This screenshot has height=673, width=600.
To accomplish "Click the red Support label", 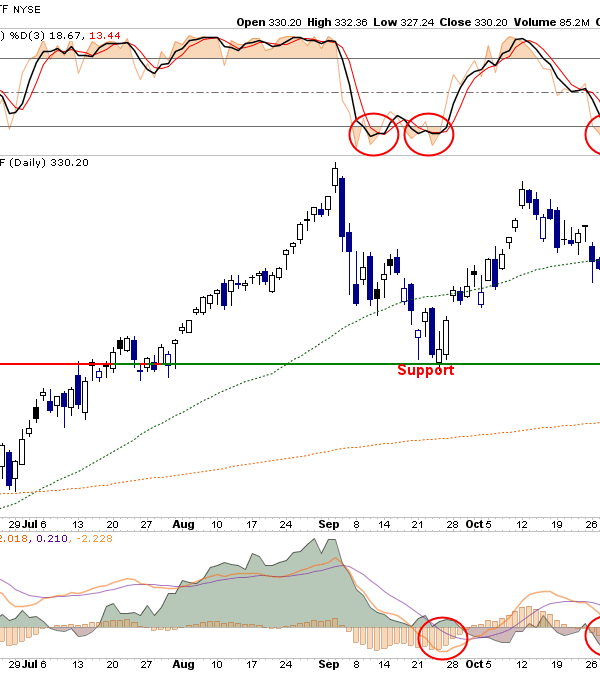I will click(x=425, y=370).
